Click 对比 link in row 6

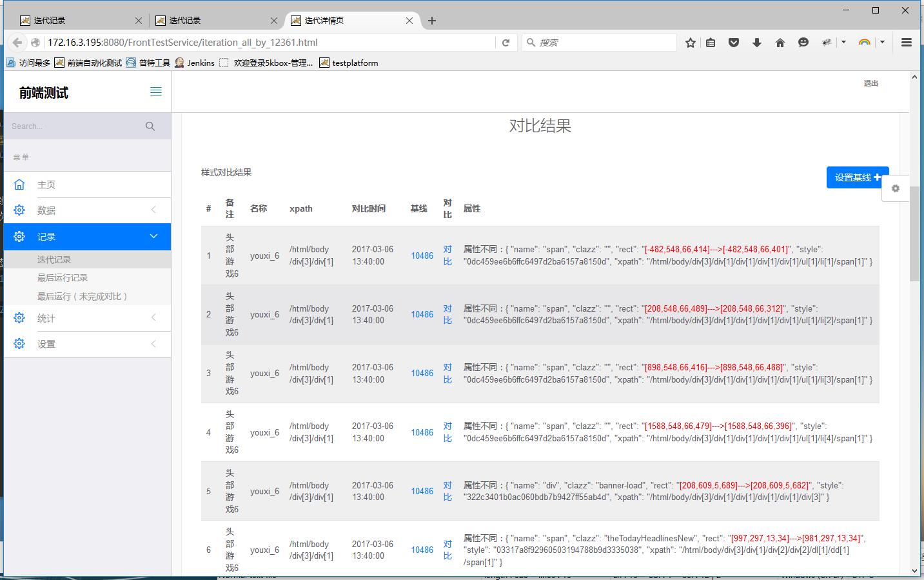pyautogui.click(x=447, y=550)
